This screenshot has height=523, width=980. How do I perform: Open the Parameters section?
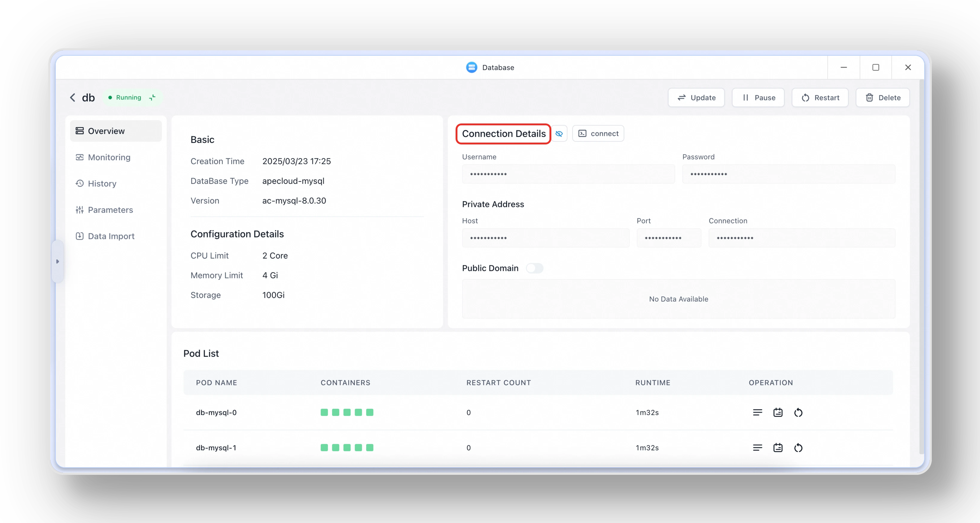tap(116, 210)
